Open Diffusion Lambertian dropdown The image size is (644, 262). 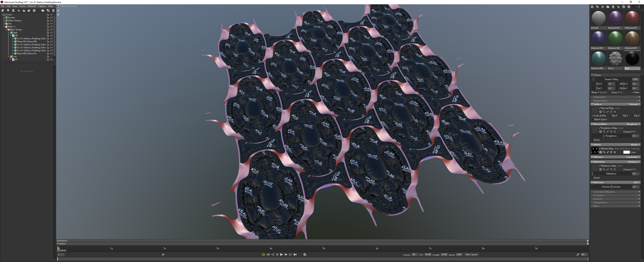click(633, 157)
